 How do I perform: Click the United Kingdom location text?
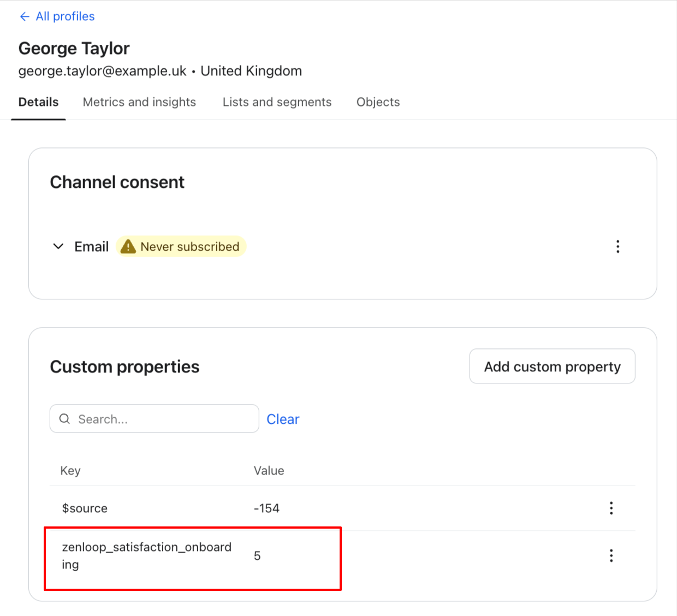pos(251,71)
